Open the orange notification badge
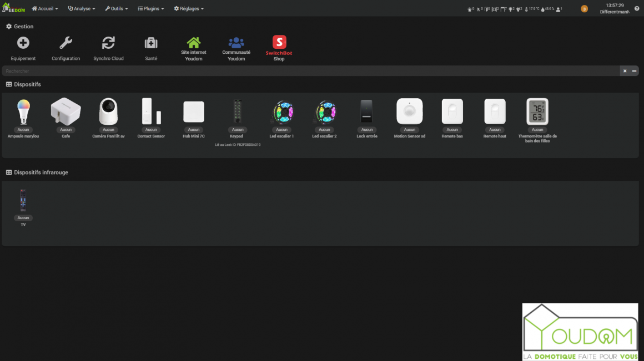Screen dimensions: 644x361 tap(584, 9)
